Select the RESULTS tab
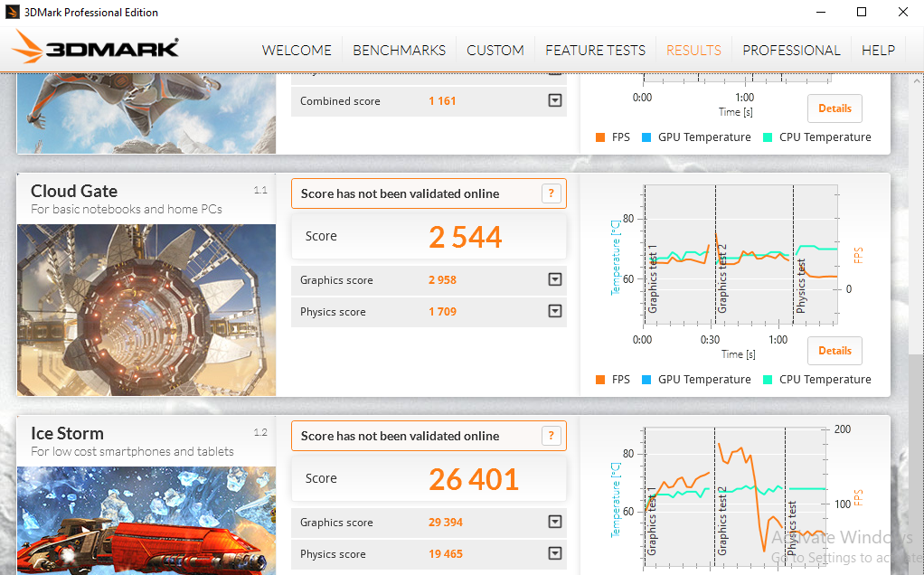This screenshot has height=575, width=924. (x=693, y=51)
